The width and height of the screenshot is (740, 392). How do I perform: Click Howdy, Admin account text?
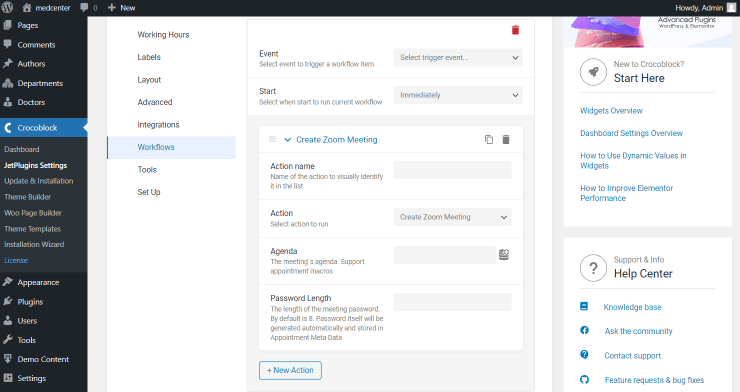[699, 8]
